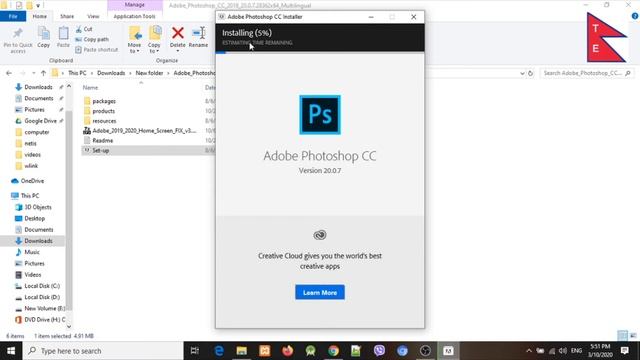The width and height of the screenshot is (640, 360).
Task: Click the Creative Cloud icon in installer
Action: coord(320,235)
